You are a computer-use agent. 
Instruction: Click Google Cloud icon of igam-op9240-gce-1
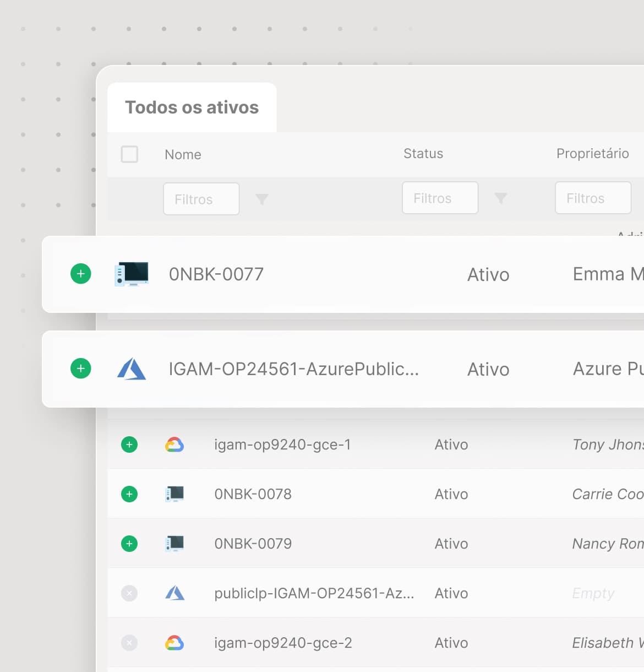point(174,445)
